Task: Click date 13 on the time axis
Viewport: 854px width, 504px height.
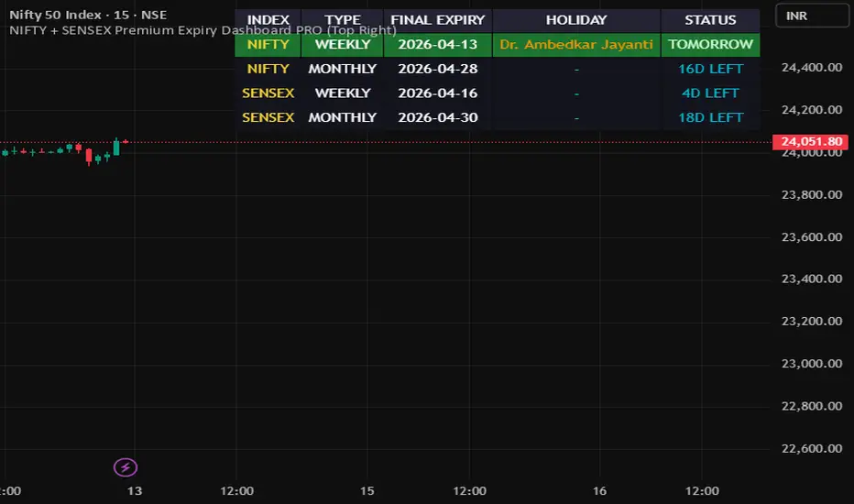Action: (135, 491)
